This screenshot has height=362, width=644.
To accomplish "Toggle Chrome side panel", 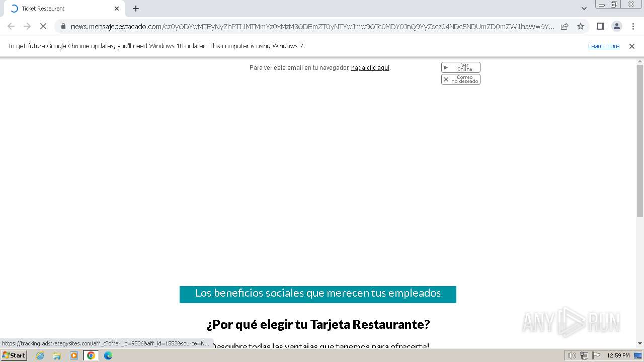I will [600, 26].
